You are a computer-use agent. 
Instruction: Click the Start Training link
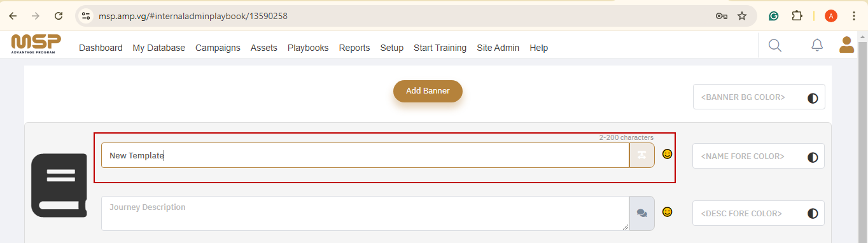[440, 48]
